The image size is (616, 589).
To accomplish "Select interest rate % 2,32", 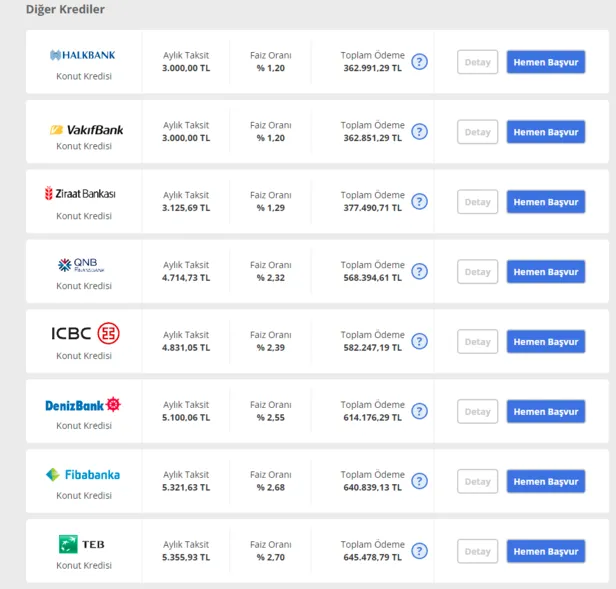I will coord(271,278).
